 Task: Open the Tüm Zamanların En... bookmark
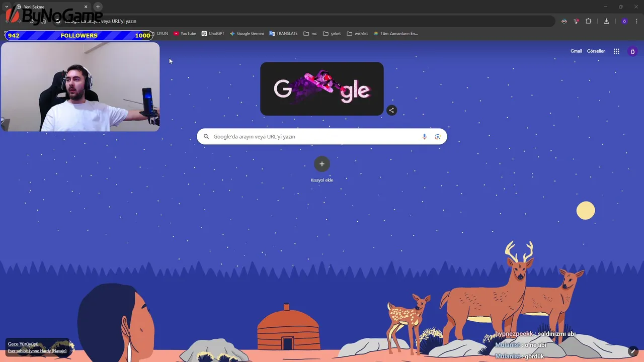[395, 34]
